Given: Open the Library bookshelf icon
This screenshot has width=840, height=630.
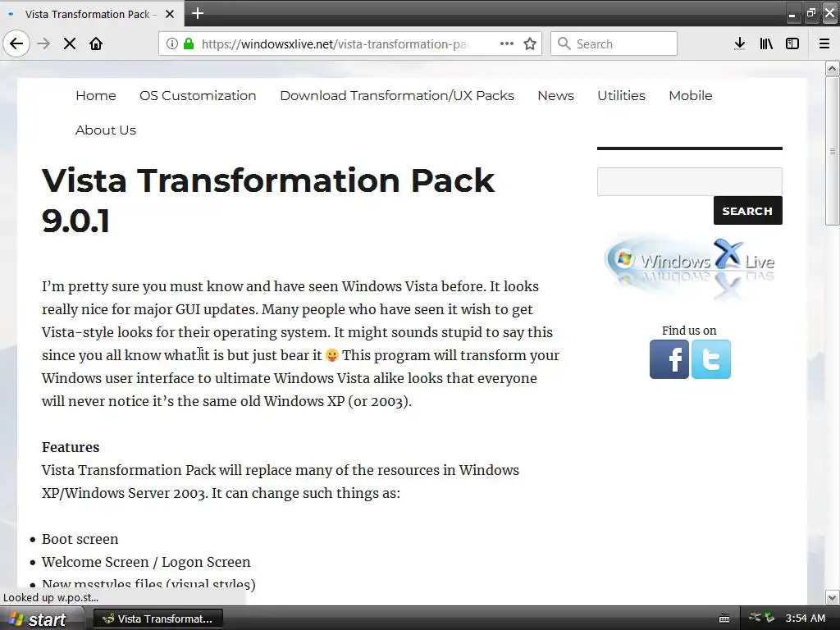Looking at the screenshot, I should tap(766, 44).
